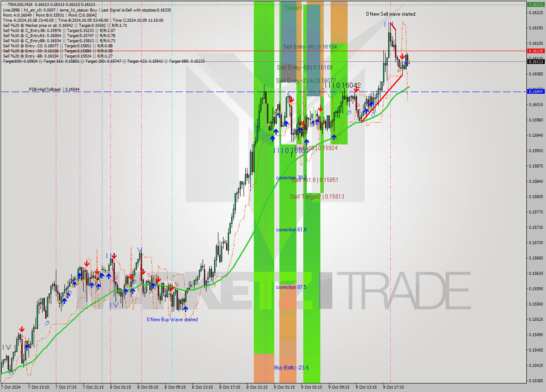
Task: Click the '8 Oct 21:15' time label
Action: point(257,387)
